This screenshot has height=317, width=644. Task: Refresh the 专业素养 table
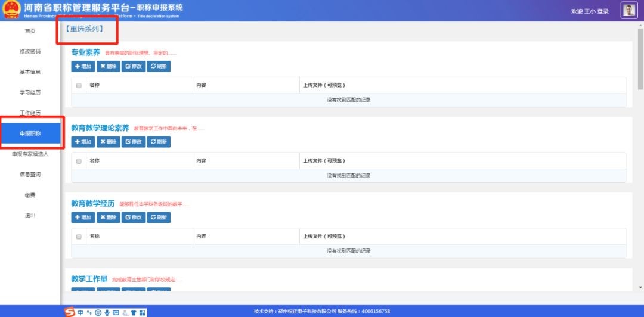click(159, 67)
